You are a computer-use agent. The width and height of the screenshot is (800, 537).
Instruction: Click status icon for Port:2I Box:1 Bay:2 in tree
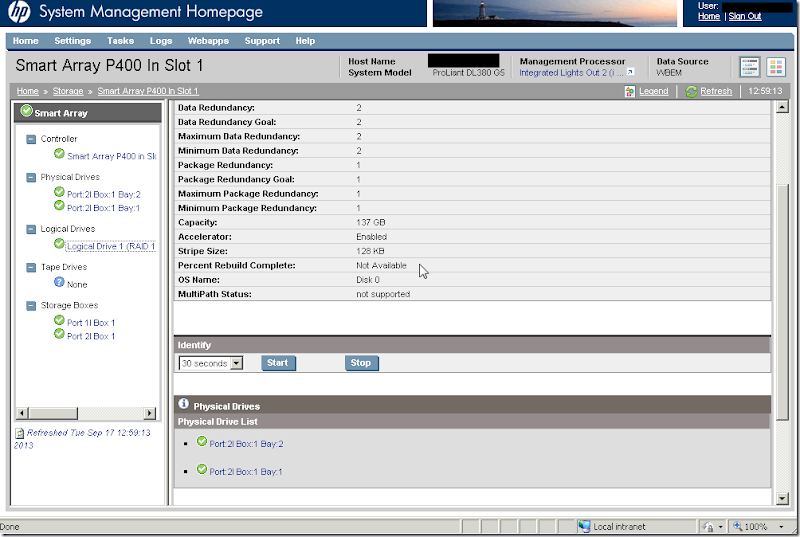pyautogui.click(x=59, y=192)
